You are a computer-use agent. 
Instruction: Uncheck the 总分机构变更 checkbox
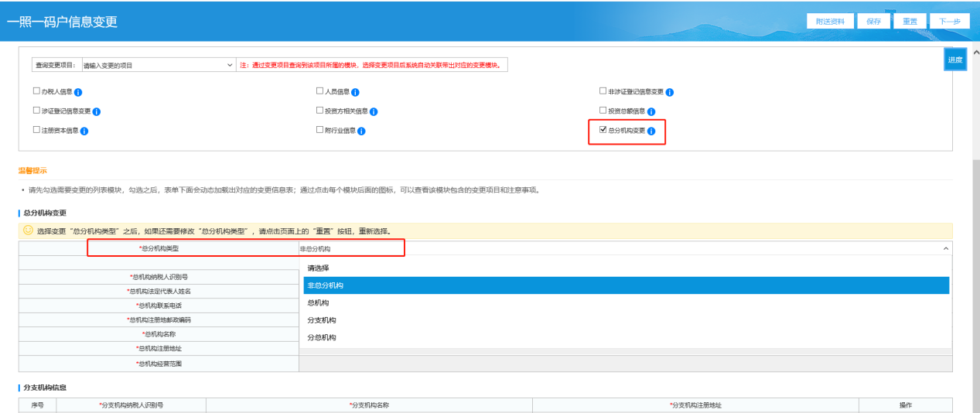click(x=603, y=130)
